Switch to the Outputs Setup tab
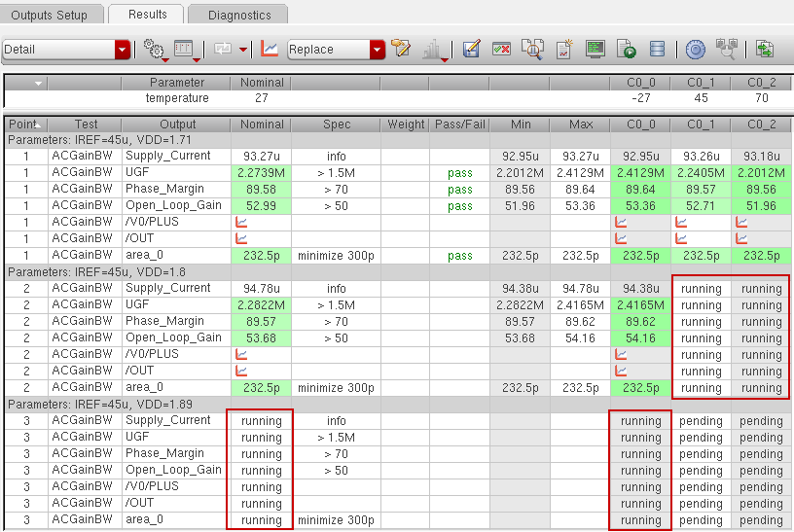Viewport: 794px width, 532px height. pos(49,15)
